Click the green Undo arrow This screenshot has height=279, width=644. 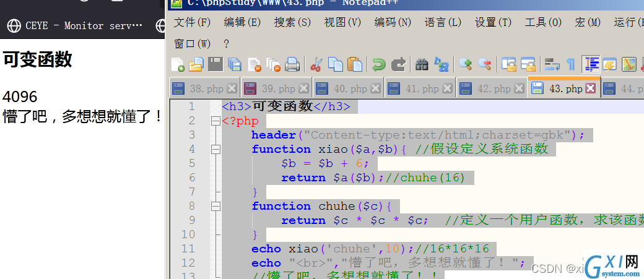(x=379, y=64)
